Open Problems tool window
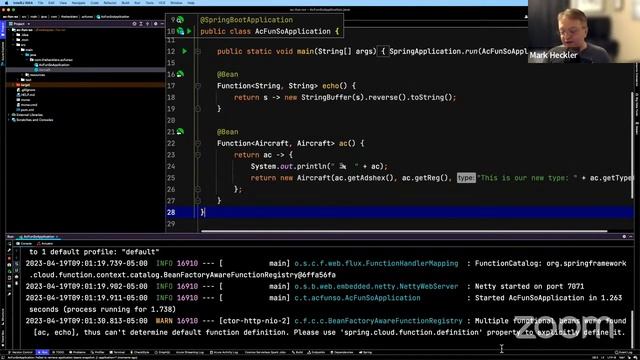This screenshot has width=640, height=360. [x=78, y=352]
